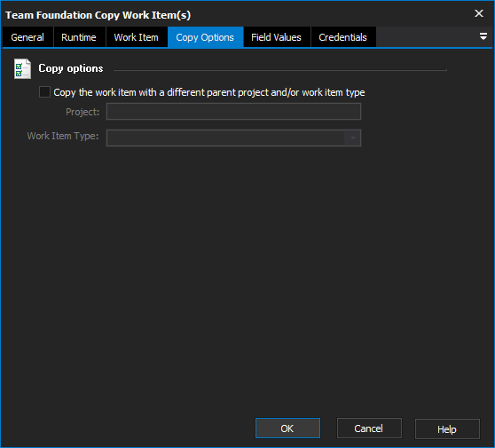Image resolution: width=495 pixels, height=448 pixels.
Task: Open the General tab
Action: [27, 37]
